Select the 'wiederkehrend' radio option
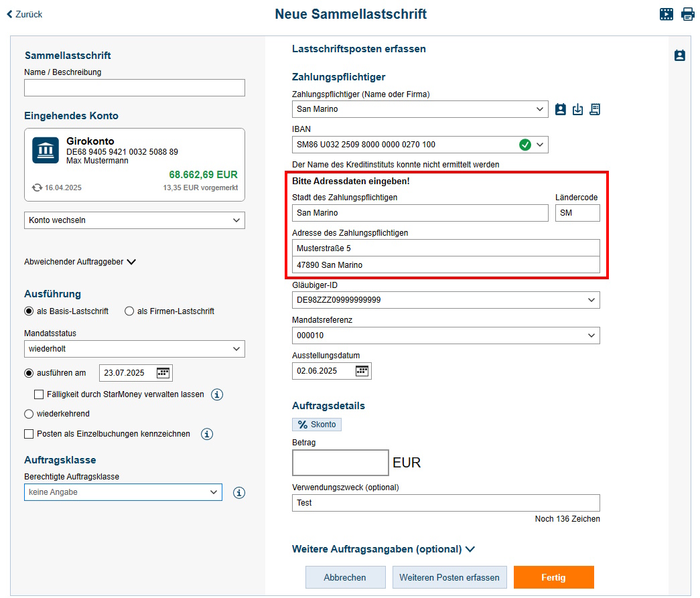This screenshot has height=598, width=700. tap(29, 414)
